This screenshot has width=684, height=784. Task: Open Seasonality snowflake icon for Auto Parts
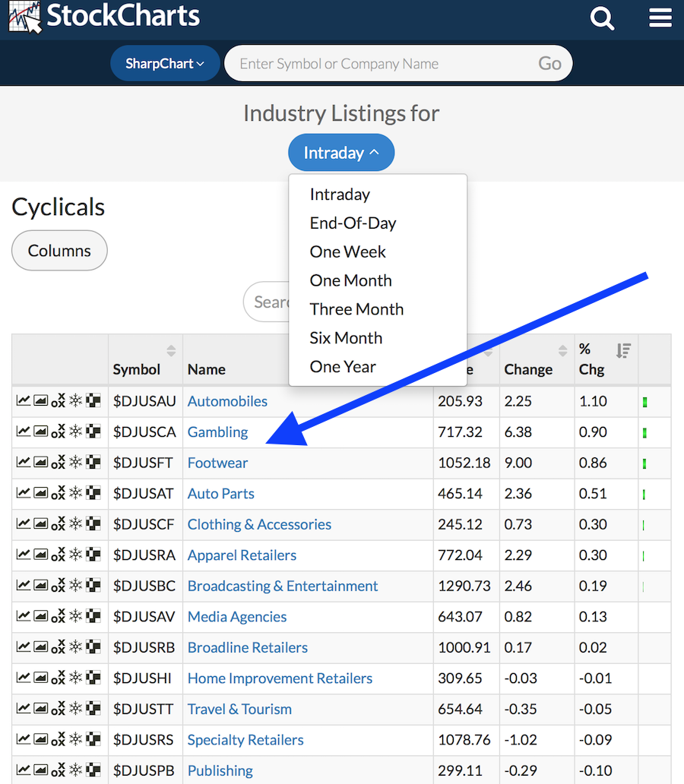(76, 494)
